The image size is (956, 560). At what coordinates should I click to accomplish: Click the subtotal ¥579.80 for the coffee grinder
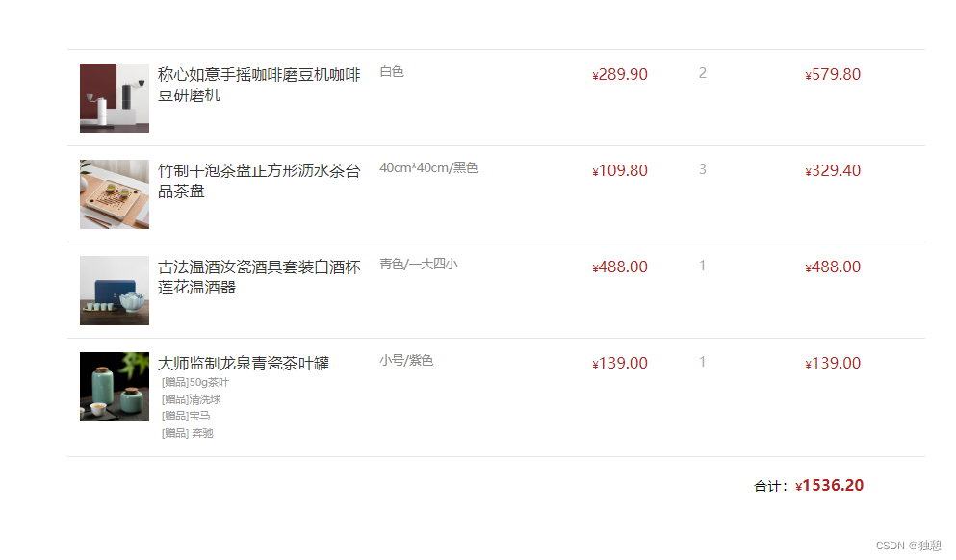pos(833,74)
